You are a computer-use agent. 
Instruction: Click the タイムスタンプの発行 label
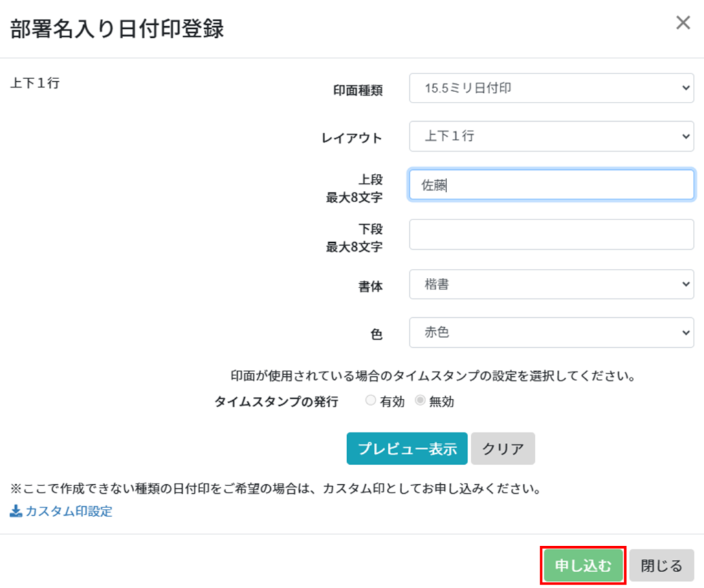(276, 402)
